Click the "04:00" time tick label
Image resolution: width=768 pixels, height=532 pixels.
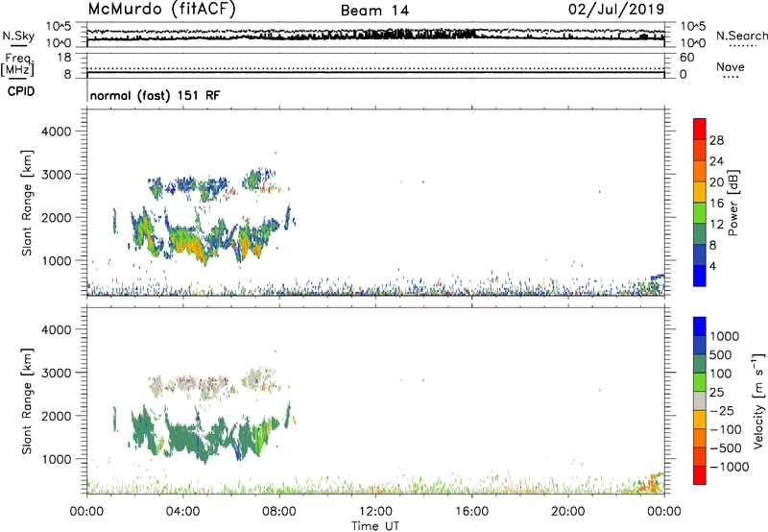[x=182, y=512]
